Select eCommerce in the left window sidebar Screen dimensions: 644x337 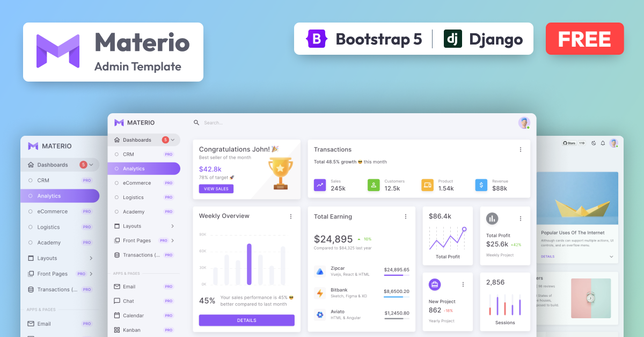coord(60,211)
